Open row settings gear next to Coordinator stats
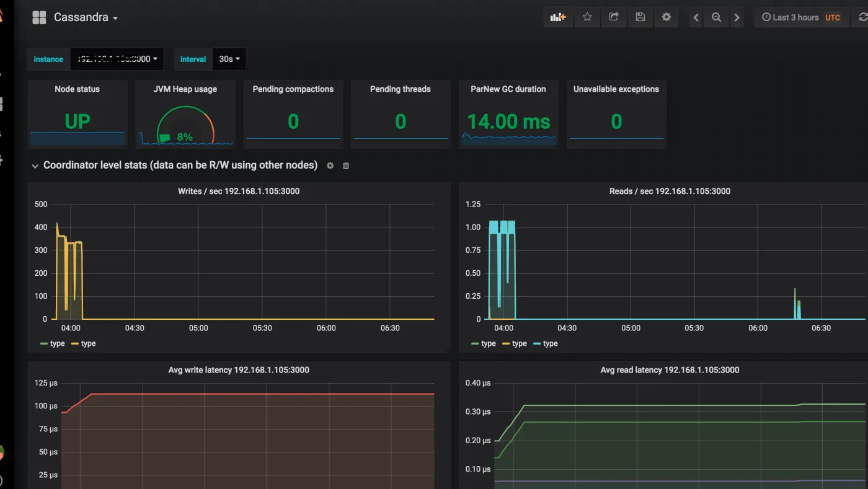Image resolution: width=868 pixels, height=489 pixels. tap(330, 165)
